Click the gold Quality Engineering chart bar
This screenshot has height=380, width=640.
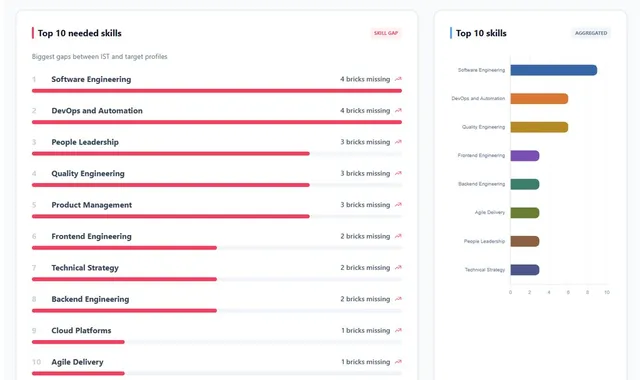(539, 127)
